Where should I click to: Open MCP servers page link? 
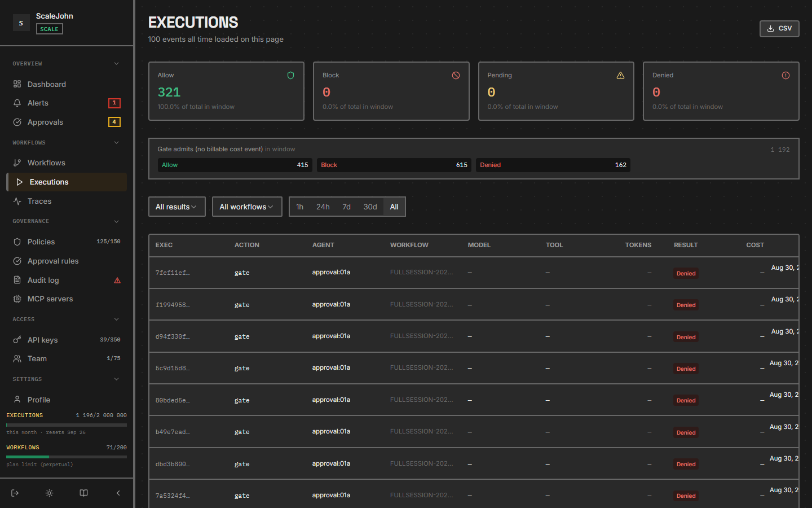67,299
